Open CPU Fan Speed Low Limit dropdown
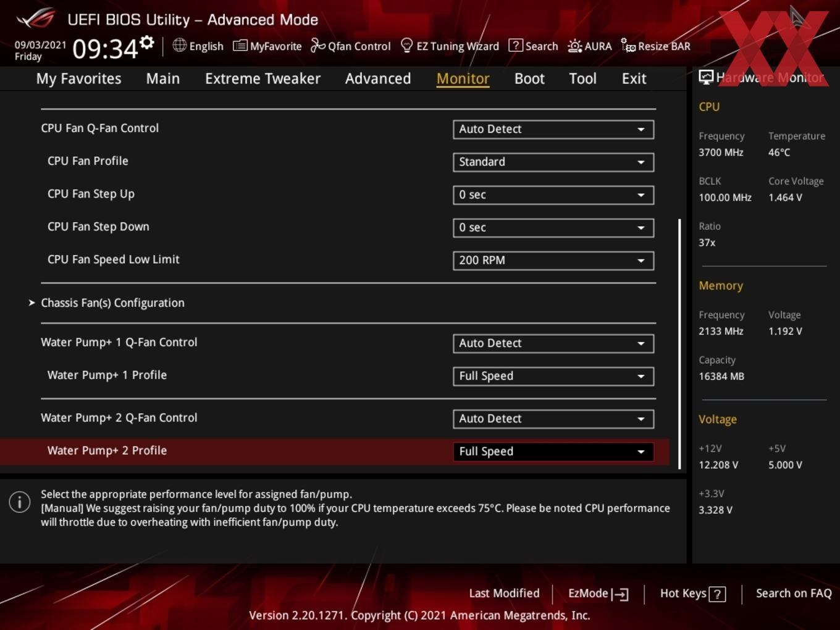This screenshot has height=630, width=840. (x=553, y=260)
